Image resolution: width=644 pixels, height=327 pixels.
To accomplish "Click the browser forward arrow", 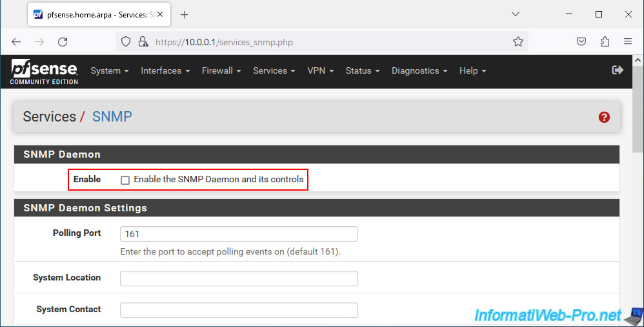I will [x=39, y=41].
